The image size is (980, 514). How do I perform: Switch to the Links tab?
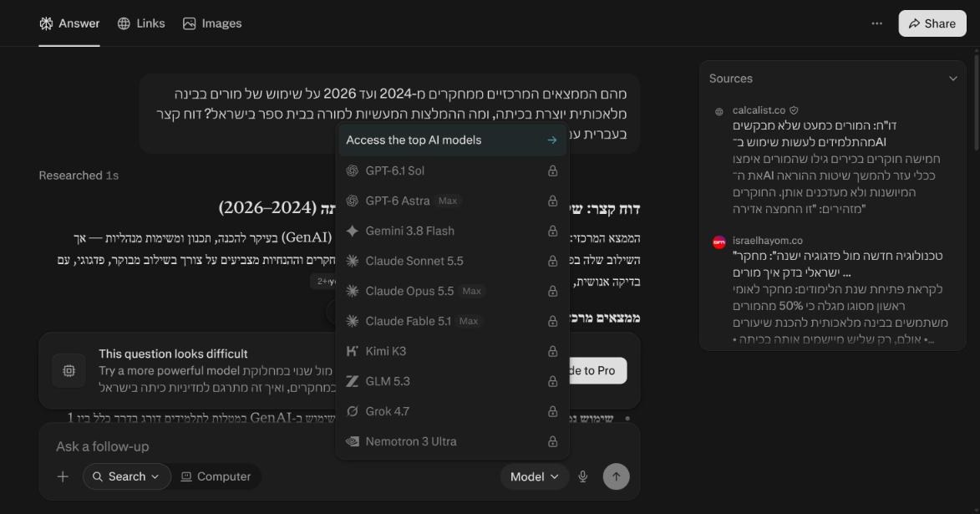click(x=141, y=23)
